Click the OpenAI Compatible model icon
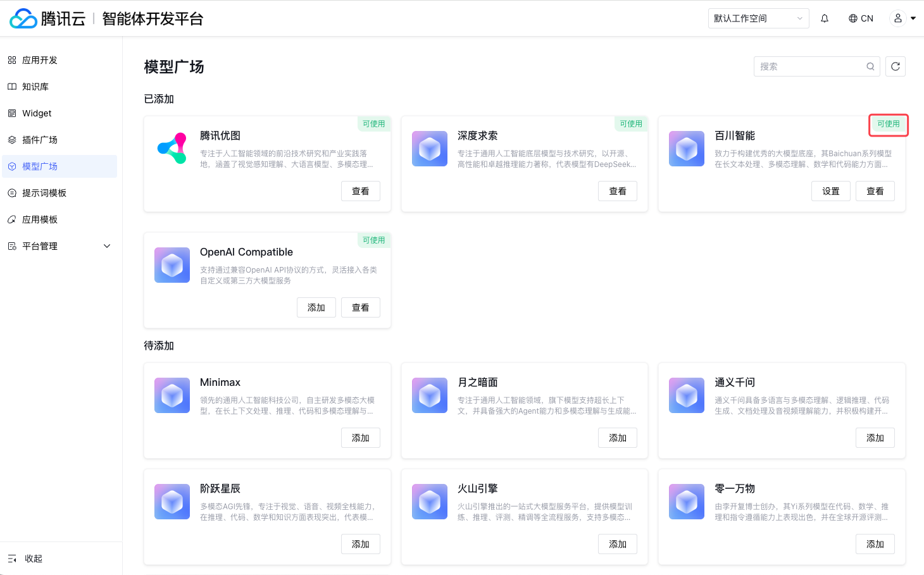This screenshot has width=924, height=575. coord(172,265)
